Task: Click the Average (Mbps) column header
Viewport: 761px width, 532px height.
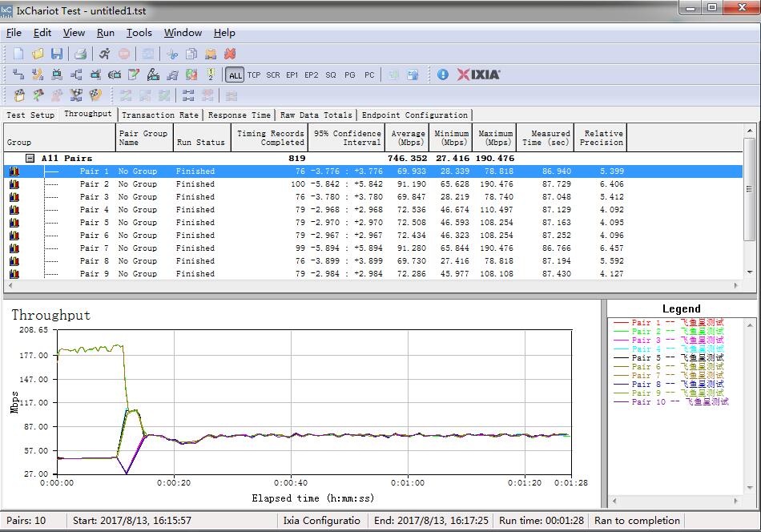Action: point(407,138)
